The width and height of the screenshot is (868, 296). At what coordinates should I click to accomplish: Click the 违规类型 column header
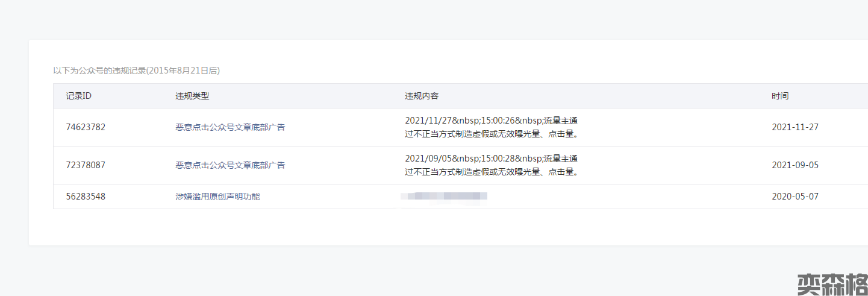[192, 96]
